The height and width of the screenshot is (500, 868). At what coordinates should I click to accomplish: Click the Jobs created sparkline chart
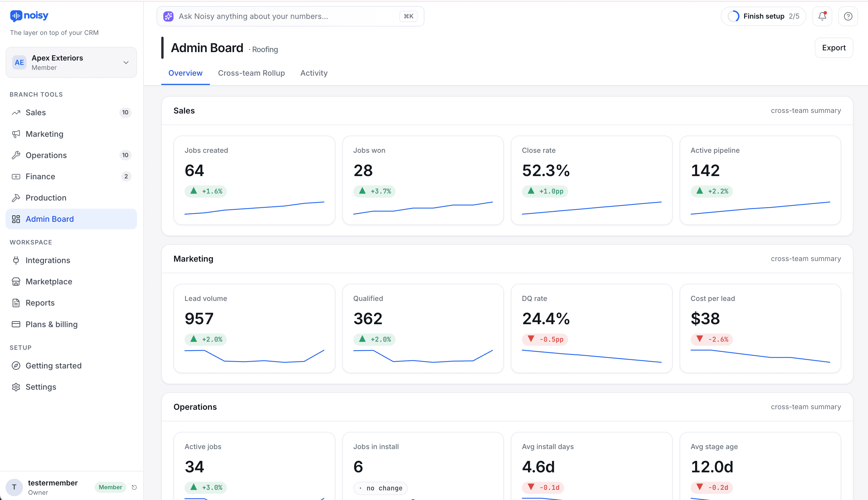click(254, 208)
